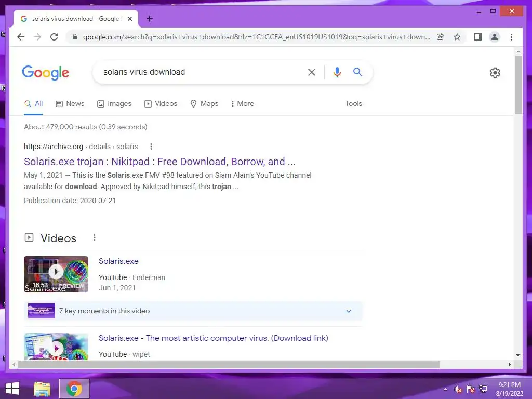Viewport: 532px width, 399px height.
Task: Reload the page with the refresh icon
Action: tap(54, 37)
